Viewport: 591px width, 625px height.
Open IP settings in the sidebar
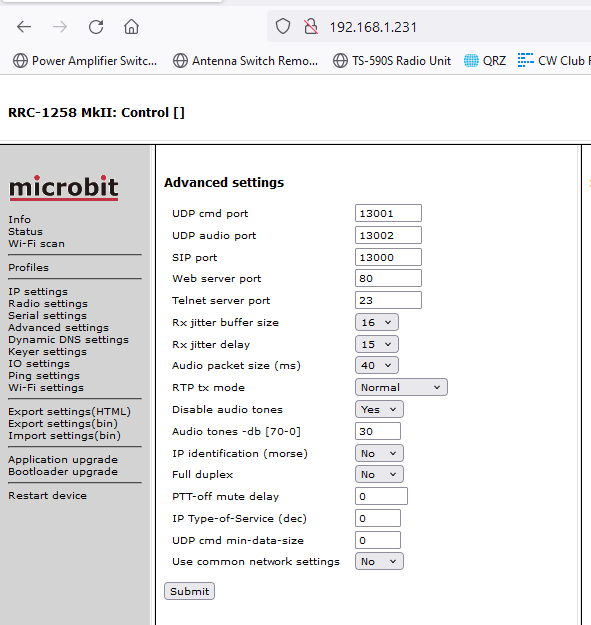(38, 291)
